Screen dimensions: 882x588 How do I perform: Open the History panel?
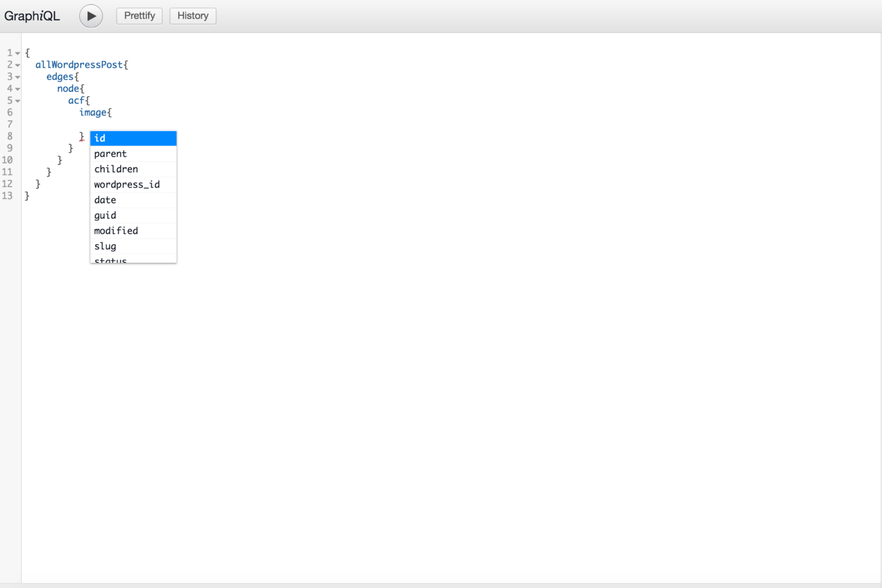193,16
